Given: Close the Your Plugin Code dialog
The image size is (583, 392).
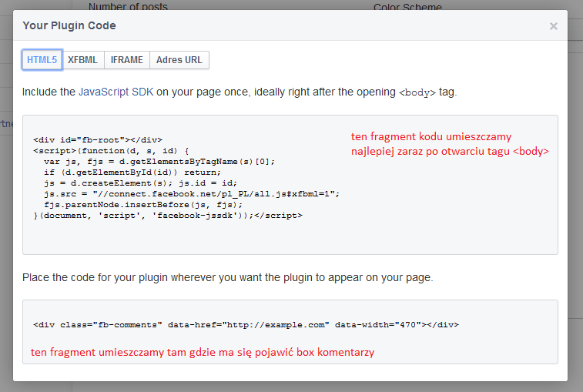Looking at the screenshot, I should pos(553,26).
